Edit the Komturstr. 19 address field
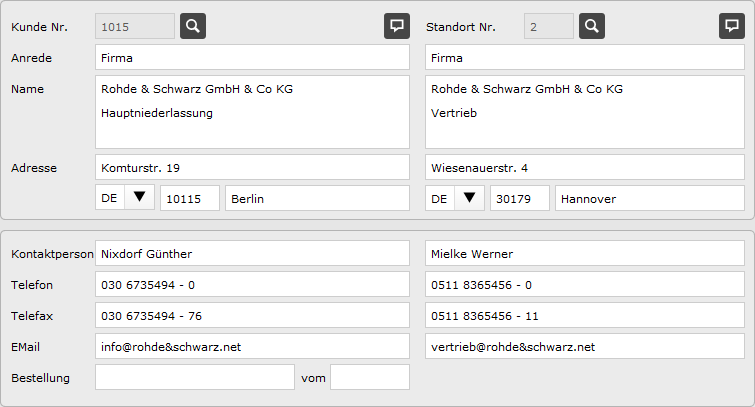This screenshot has height=407, width=755. [252, 167]
